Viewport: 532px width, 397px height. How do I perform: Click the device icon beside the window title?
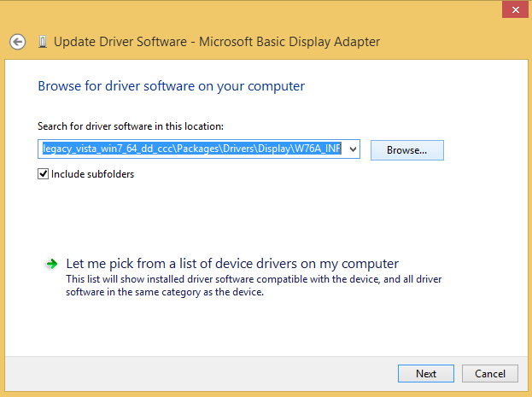(43, 41)
